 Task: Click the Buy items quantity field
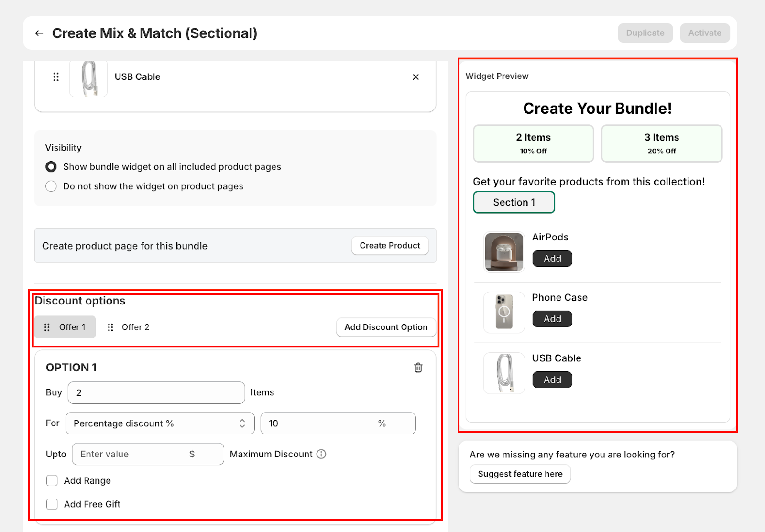pos(156,393)
